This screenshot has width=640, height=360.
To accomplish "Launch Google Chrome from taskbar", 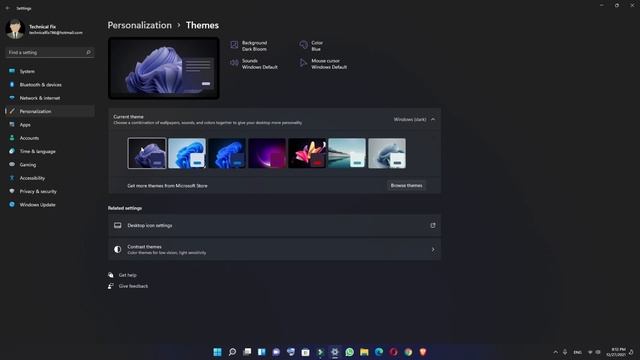I will click(x=408, y=352).
